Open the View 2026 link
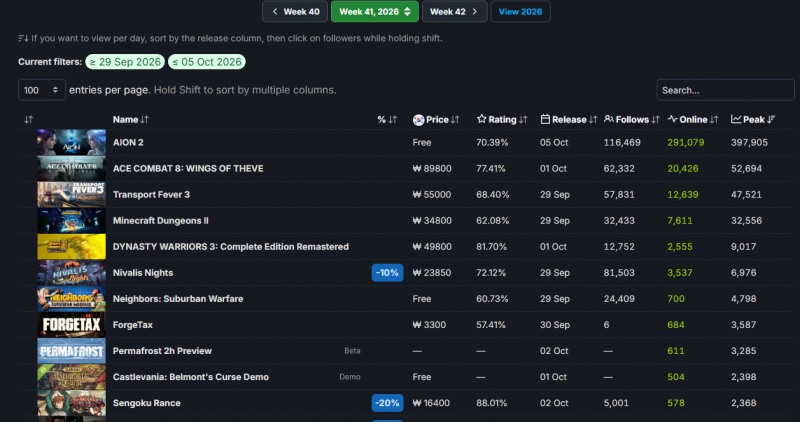800x422 pixels. (x=520, y=11)
